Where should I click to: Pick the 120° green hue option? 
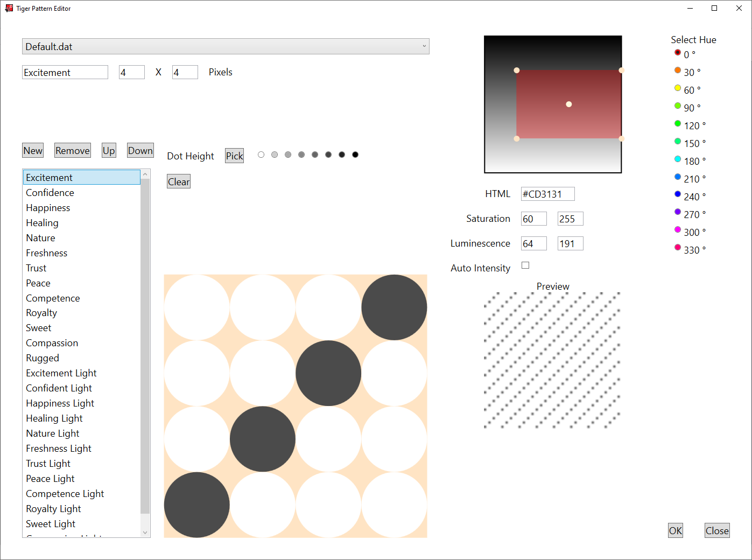coord(678,124)
